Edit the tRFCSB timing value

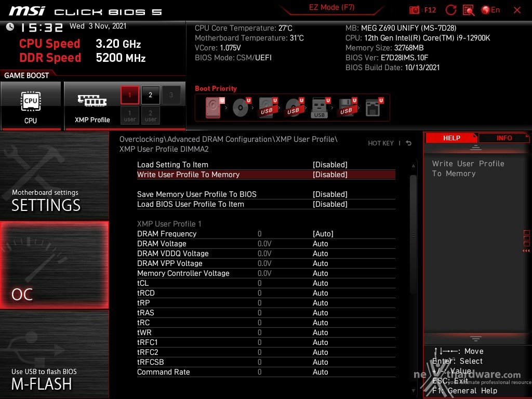[x=266, y=362]
